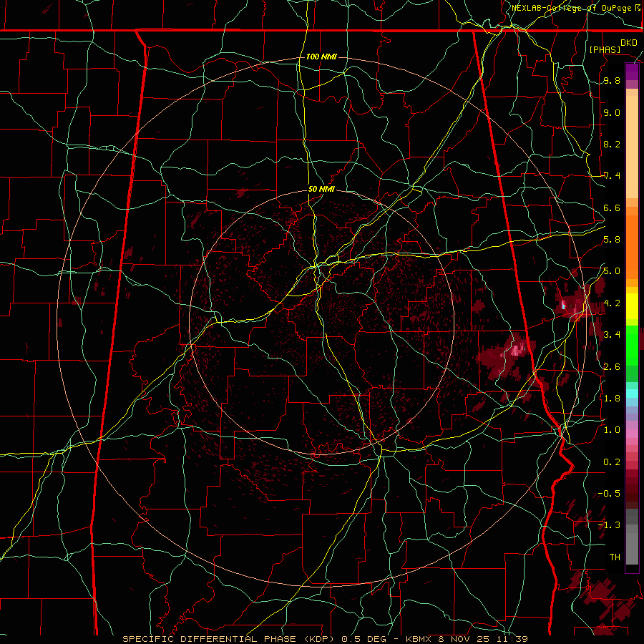Click the 9.8 value on the color scale
The width and height of the screenshot is (644, 644).
[x=612, y=81]
